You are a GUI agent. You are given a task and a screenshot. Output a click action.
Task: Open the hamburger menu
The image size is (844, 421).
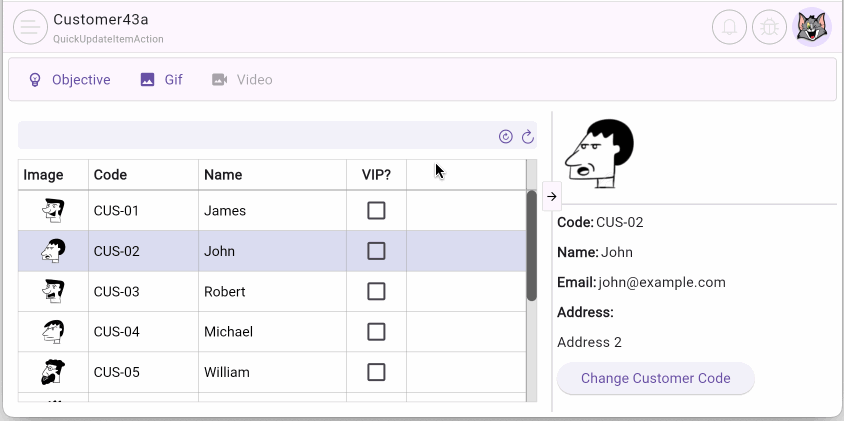[x=30, y=27]
